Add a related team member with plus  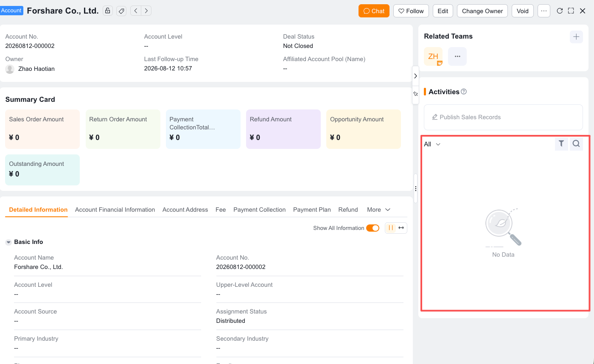coord(576,37)
